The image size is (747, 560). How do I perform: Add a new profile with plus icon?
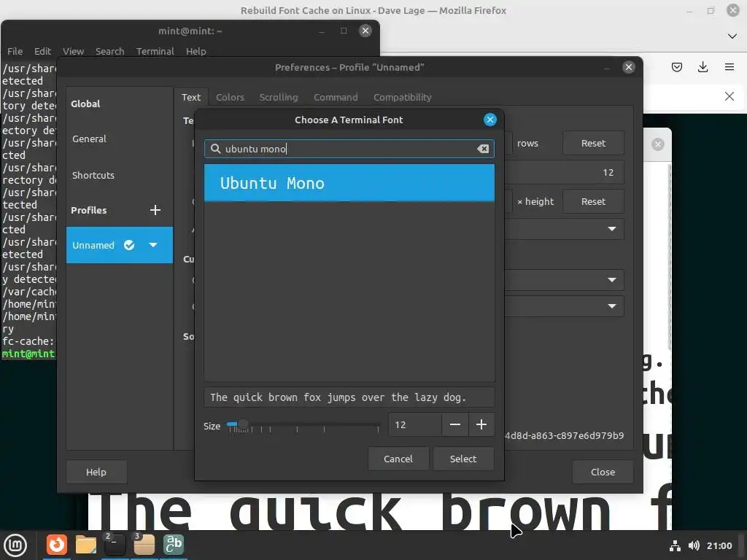coord(155,210)
